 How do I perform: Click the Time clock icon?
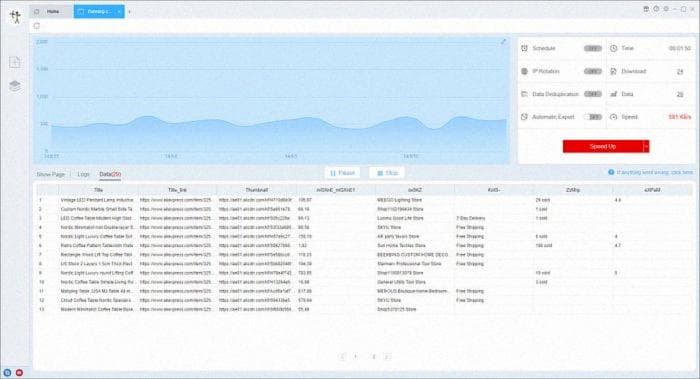click(x=614, y=48)
